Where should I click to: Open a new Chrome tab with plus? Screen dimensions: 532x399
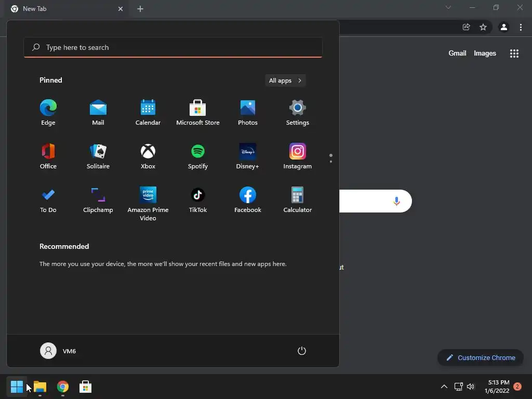tap(140, 9)
